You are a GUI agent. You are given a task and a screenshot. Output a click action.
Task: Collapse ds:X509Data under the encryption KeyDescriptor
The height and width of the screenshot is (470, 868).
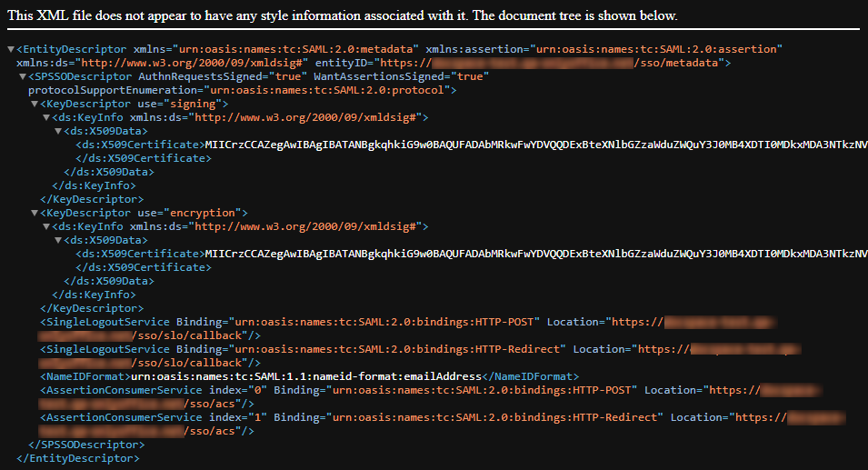[x=58, y=240]
